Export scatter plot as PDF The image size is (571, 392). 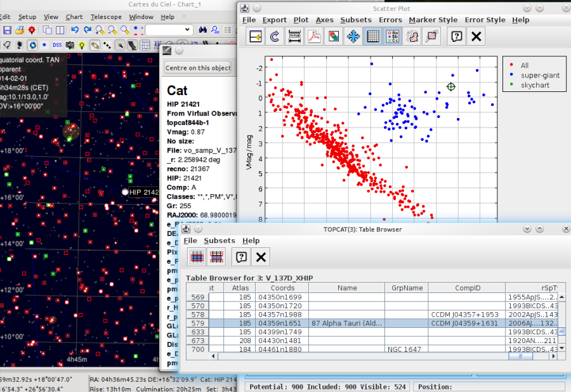tap(314, 36)
